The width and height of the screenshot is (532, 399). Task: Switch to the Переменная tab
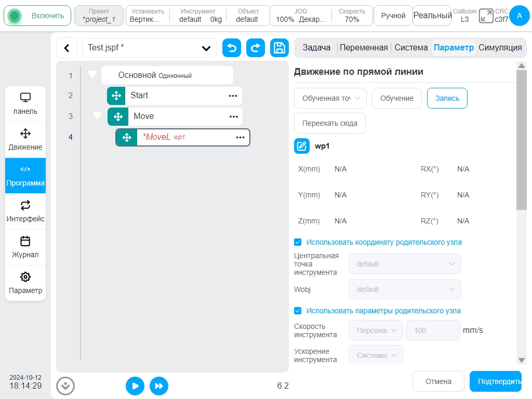click(x=364, y=47)
